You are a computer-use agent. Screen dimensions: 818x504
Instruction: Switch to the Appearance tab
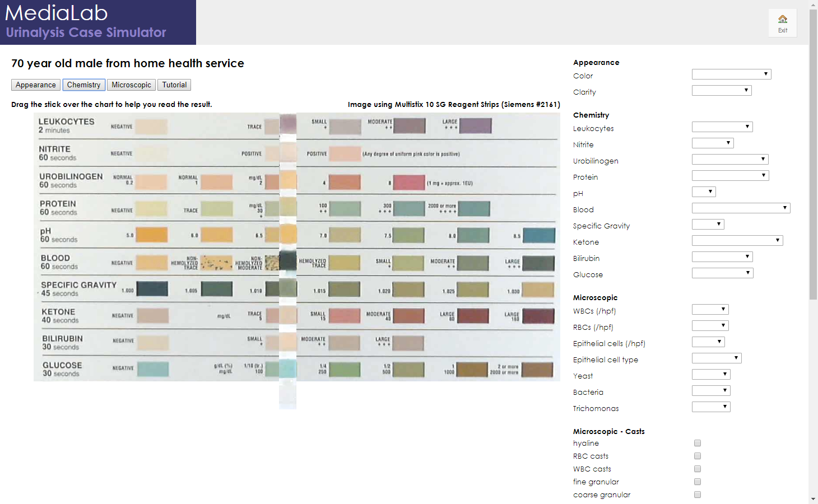(x=36, y=85)
